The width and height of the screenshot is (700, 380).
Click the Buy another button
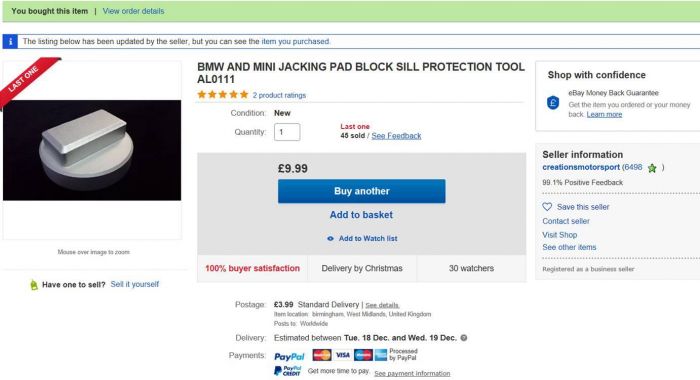(x=362, y=191)
